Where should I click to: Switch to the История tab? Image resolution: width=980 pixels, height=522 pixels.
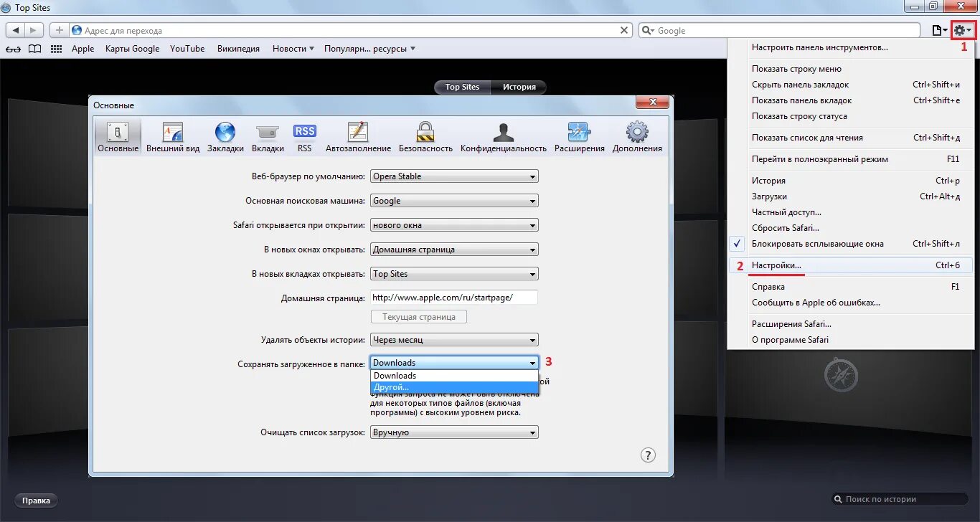coord(519,87)
